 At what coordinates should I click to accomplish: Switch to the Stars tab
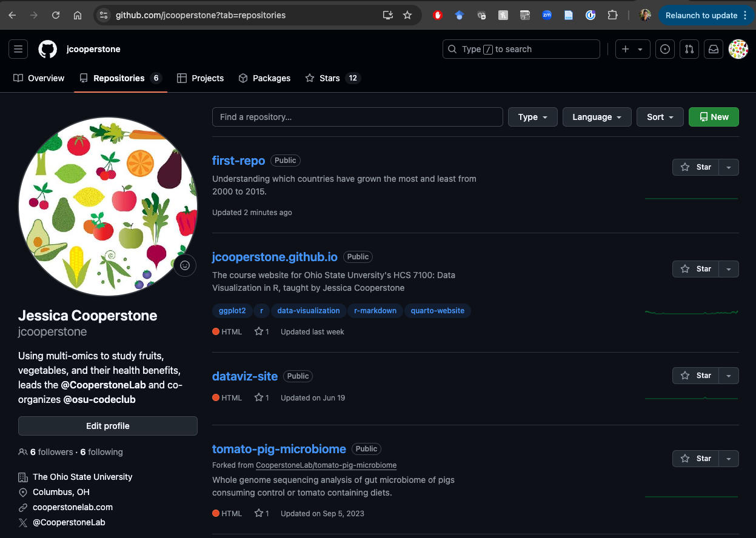click(332, 78)
